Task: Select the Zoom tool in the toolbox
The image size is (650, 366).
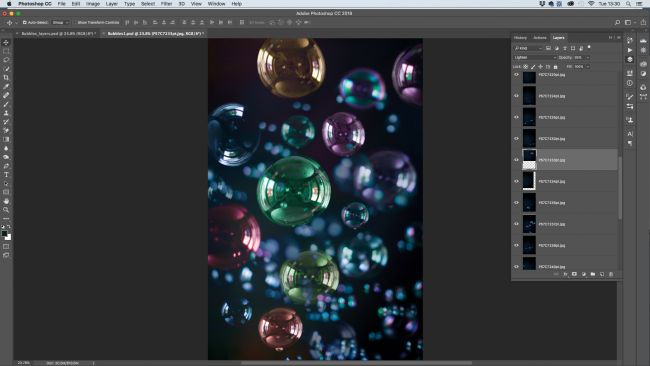Action: [x=6, y=210]
